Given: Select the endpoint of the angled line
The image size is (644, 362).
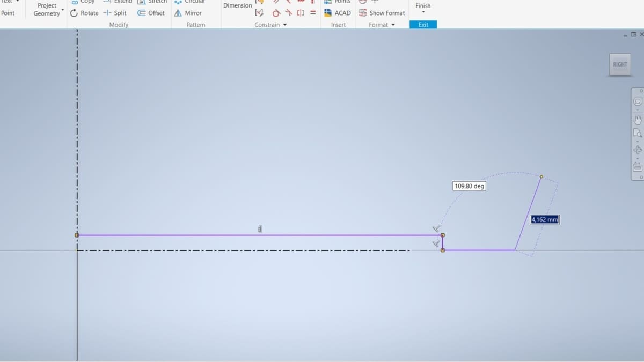Looking at the screenshot, I should (541, 176).
